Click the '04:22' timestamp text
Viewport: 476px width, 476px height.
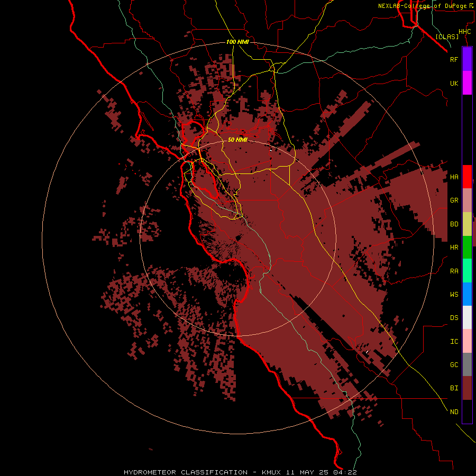click(346, 472)
